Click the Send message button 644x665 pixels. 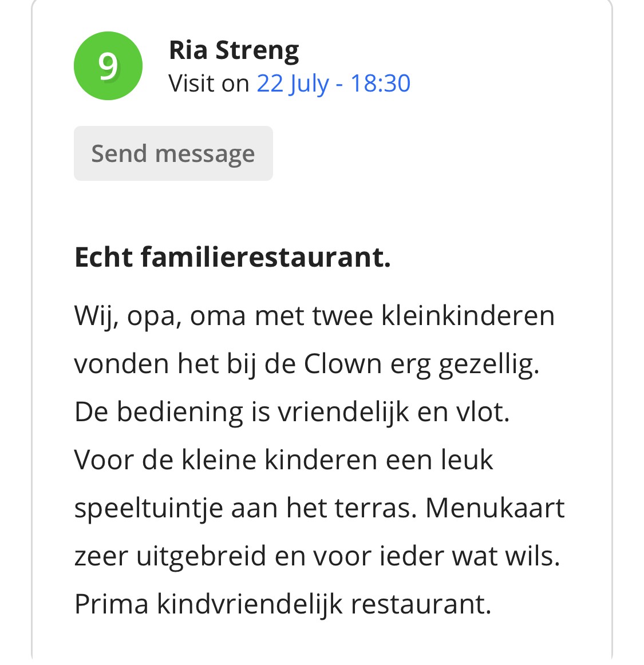[173, 153]
